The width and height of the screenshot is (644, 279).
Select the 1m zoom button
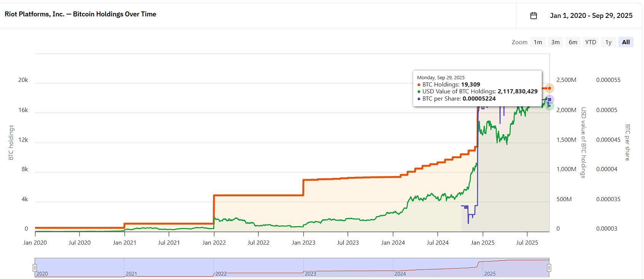pos(538,42)
